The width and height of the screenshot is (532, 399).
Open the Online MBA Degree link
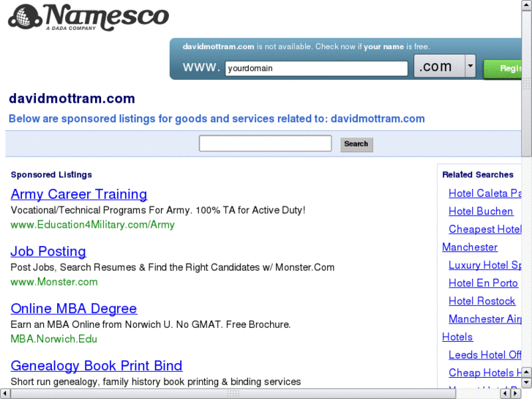74,309
